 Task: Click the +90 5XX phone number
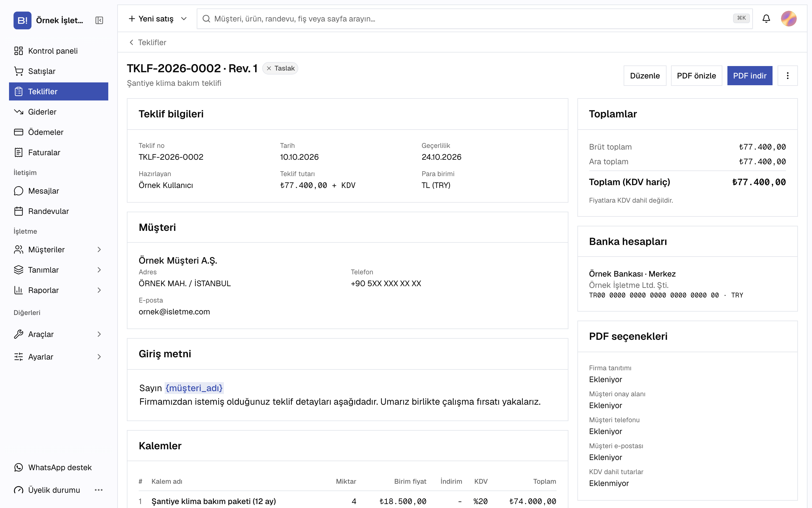pyautogui.click(x=386, y=283)
